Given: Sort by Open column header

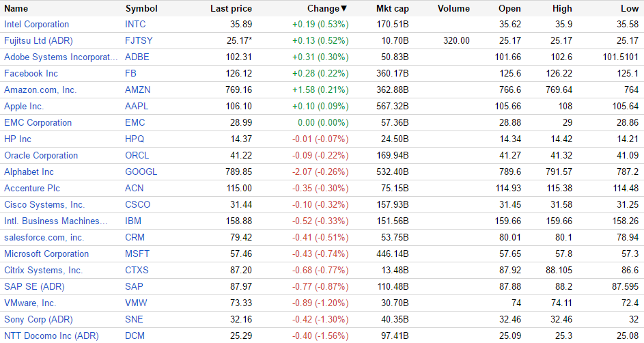Looking at the screenshot, I should (x=509, y=9).
